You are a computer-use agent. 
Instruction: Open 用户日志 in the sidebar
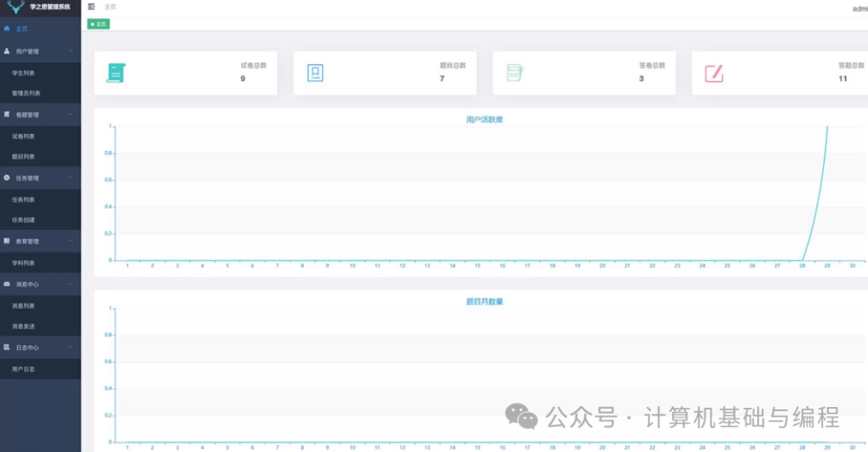click(x=23, y=369)
